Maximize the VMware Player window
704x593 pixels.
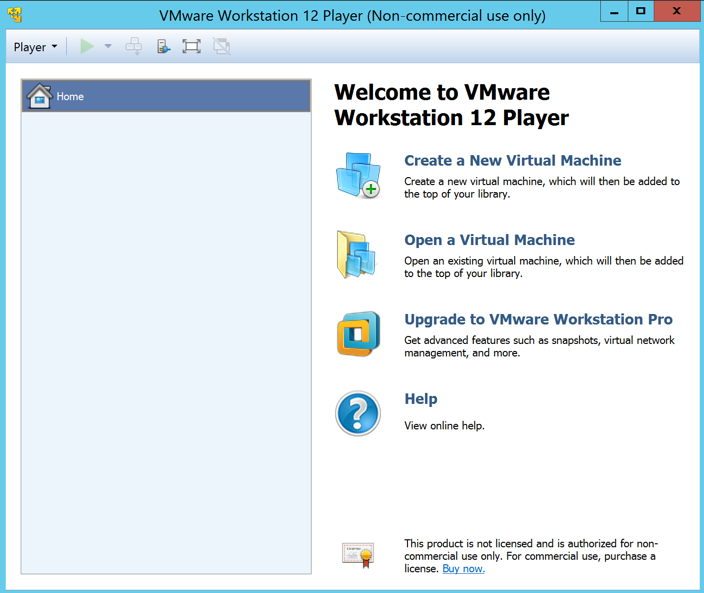pyautogui.click(x=641, y=11)
